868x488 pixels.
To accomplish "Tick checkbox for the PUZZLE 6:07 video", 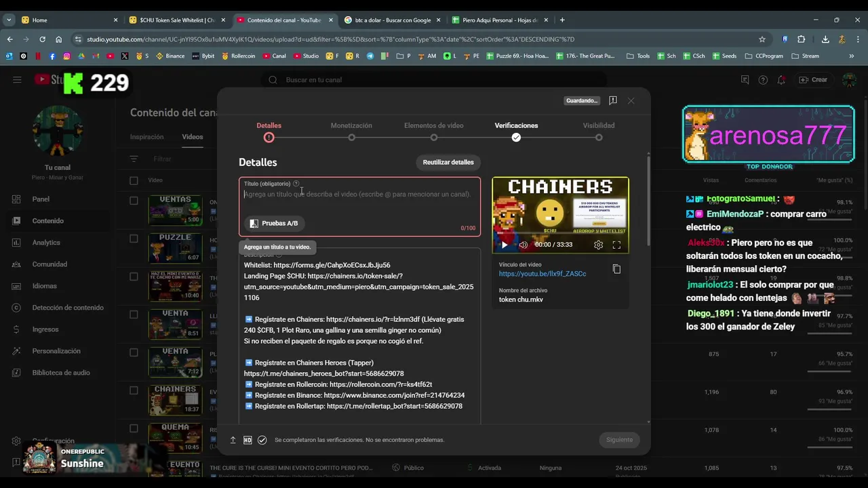I will click(x=134, y=239).
